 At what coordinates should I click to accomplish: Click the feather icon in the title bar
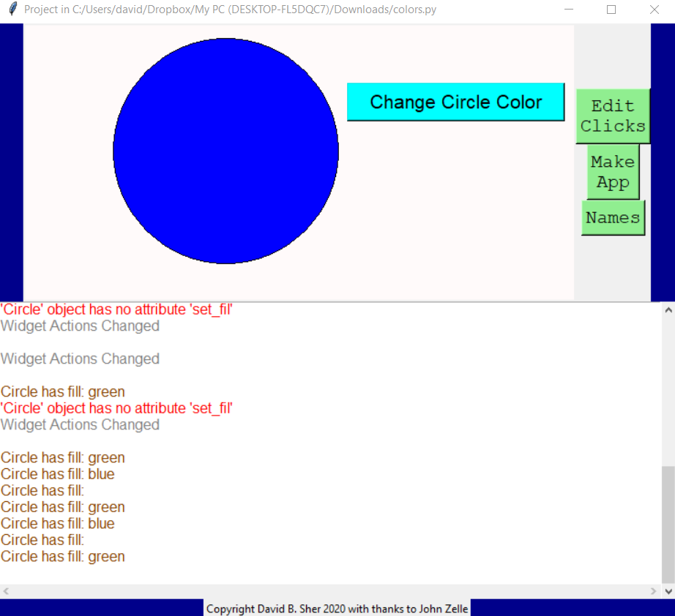(12, 9)
